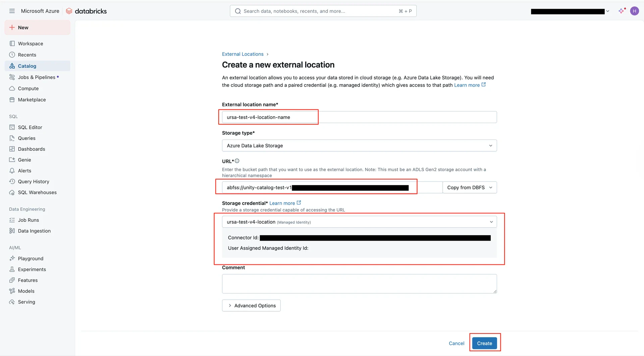The image size is (644, 356).
Task: Click the SQL Warehouses icon
Action: coord(12,192)
